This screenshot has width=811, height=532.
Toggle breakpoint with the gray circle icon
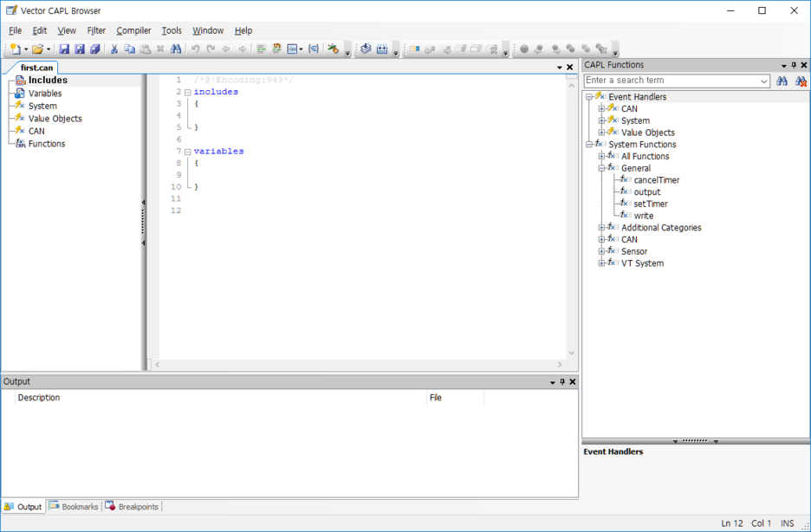524,49
